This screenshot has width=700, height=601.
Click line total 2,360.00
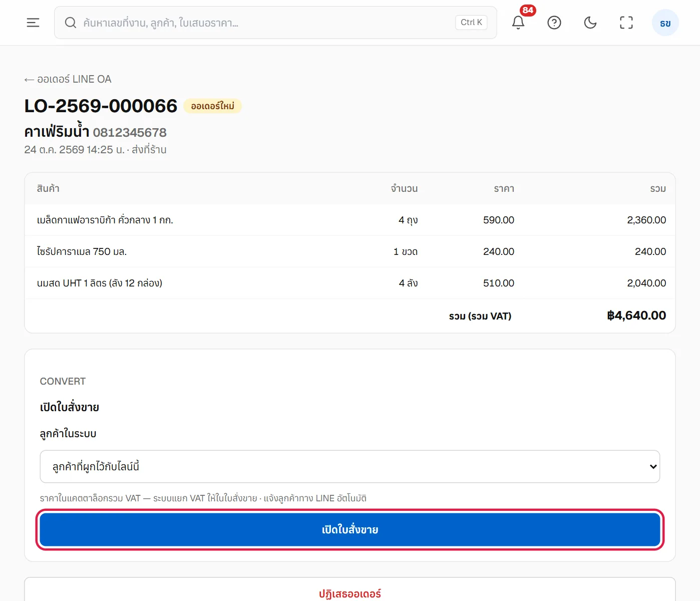[646, 220]
